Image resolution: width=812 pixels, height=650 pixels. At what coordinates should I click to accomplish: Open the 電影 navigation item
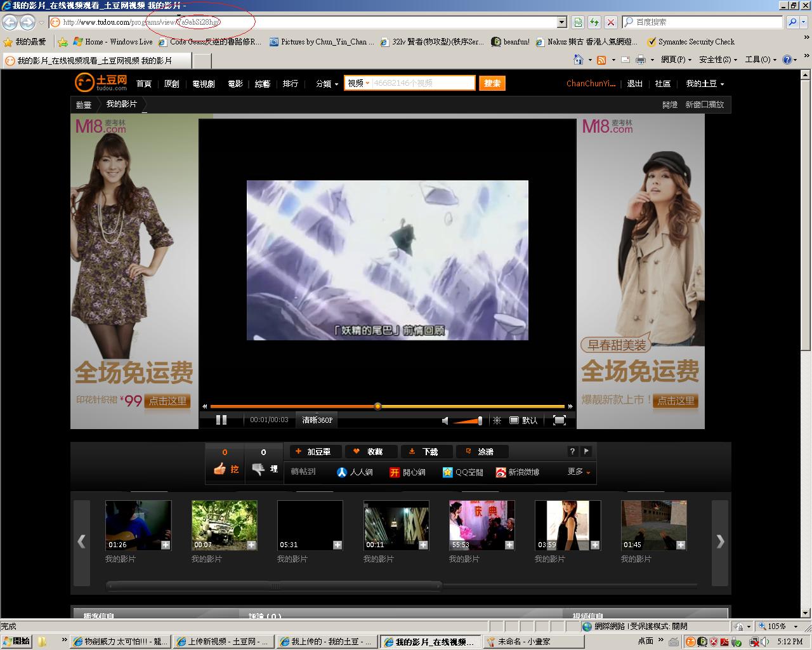(235, 84)
